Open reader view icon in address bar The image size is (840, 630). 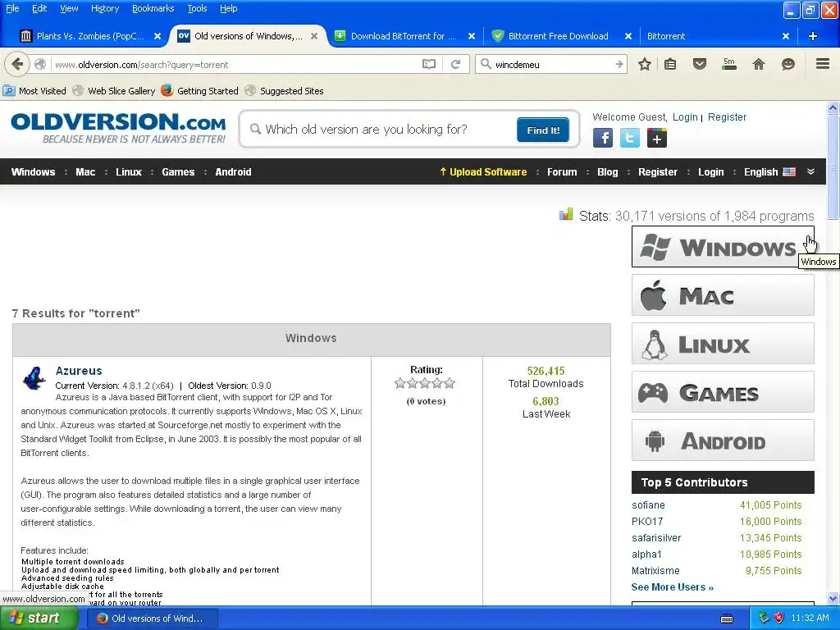pyautogui.click(x=428, y=64)
